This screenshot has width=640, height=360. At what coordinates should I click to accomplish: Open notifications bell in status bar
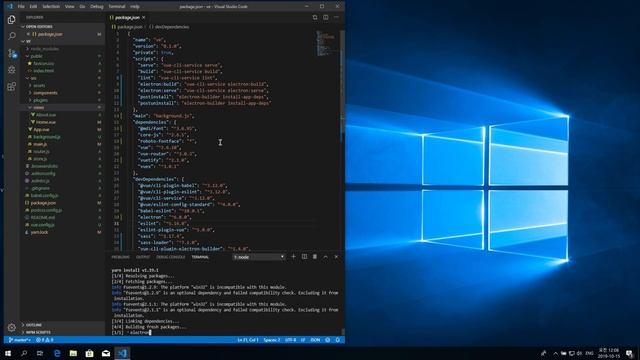[338, 340]
